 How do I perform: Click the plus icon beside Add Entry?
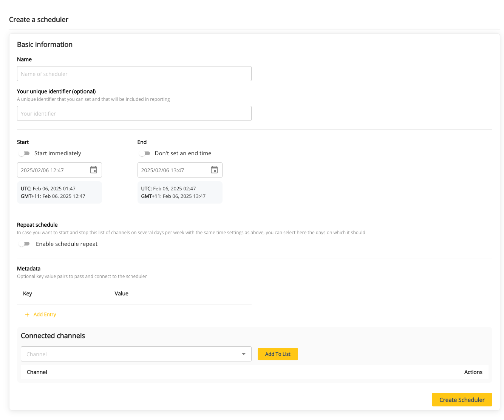pyautogui.click(x=27, y=315)
